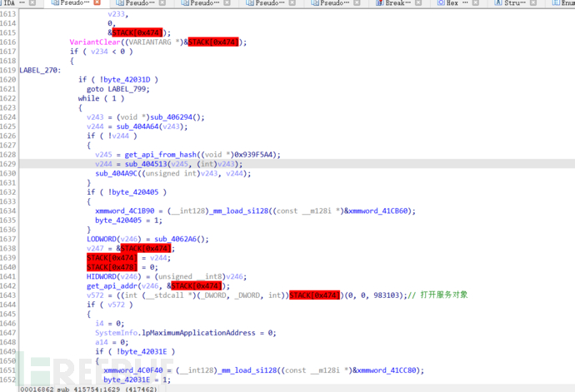Click byte_420405 = 1 assignment
Viewport: 575px width, 392px height.
(x=128, y=221)
